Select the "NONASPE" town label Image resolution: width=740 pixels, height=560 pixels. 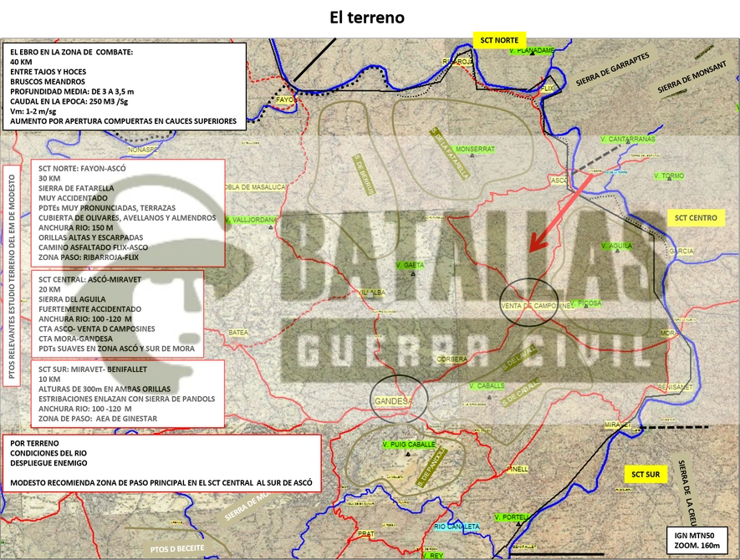point(142,150)
